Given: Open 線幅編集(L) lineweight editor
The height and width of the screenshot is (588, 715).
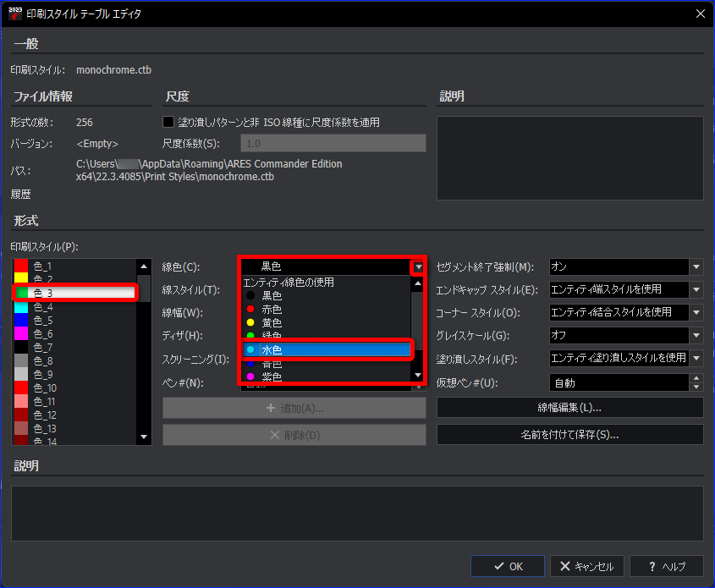Looking at the screenshot, I should pyautogui.click(x=569, y=408).
